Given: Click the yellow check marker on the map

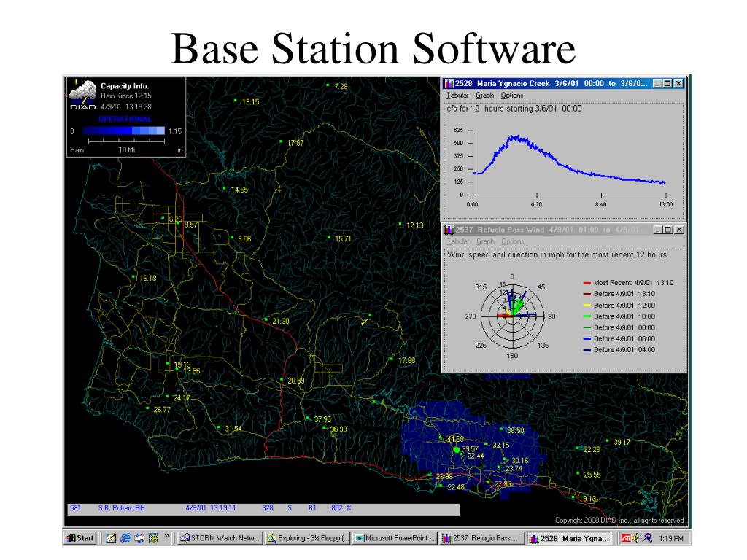Looking at the screenshot, I should pyautogui.click(x=365, y=322).
